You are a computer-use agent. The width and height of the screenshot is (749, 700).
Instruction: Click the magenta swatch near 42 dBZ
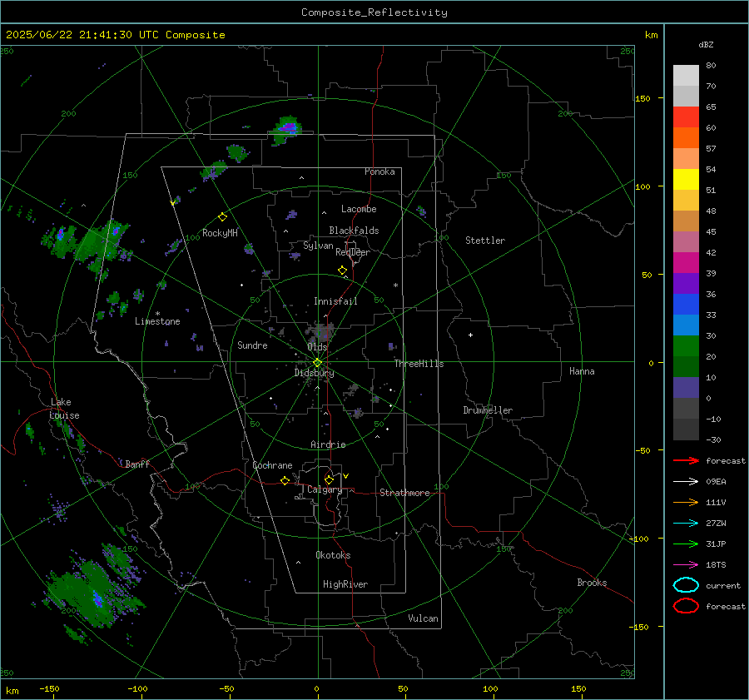[x=686, y=262]
